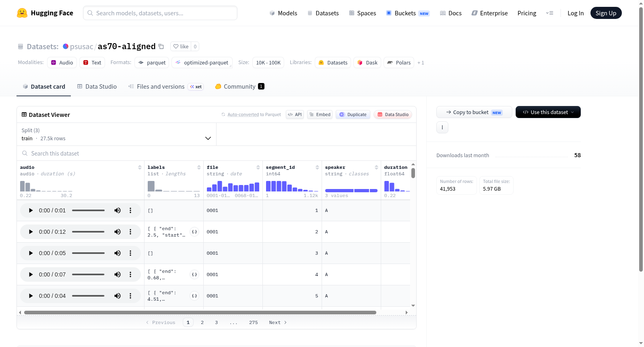Viewport: 644px width, 347px height.
Task: Follow the Auto-converted to Parquet link
Action: tap(243, 114)
